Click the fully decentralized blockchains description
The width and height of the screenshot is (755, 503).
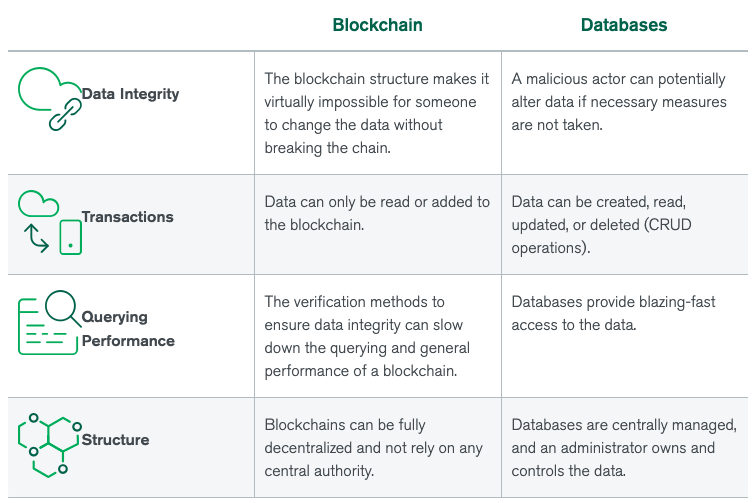(373, 448)
